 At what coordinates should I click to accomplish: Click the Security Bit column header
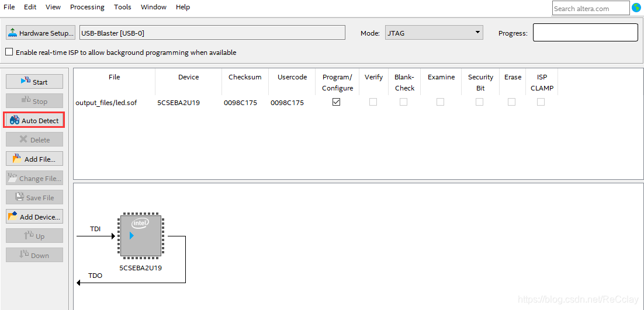pyautogui.click(x=480, y=82)
